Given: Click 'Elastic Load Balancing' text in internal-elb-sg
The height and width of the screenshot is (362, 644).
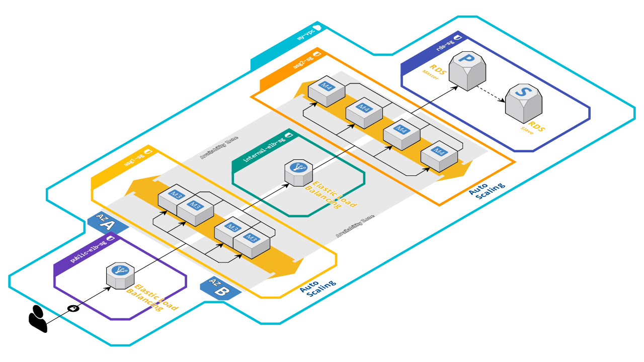Looking at the screenshot, I should [x=331, y=194].
